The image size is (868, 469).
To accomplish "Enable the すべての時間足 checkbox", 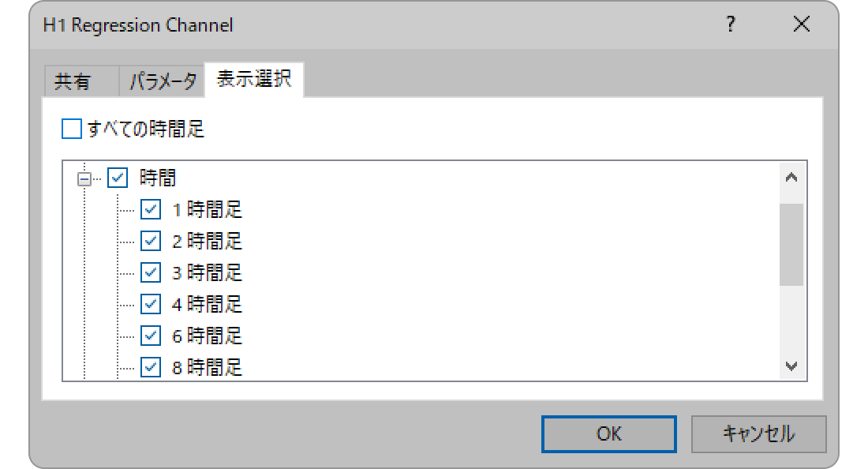I will [71, 129].
